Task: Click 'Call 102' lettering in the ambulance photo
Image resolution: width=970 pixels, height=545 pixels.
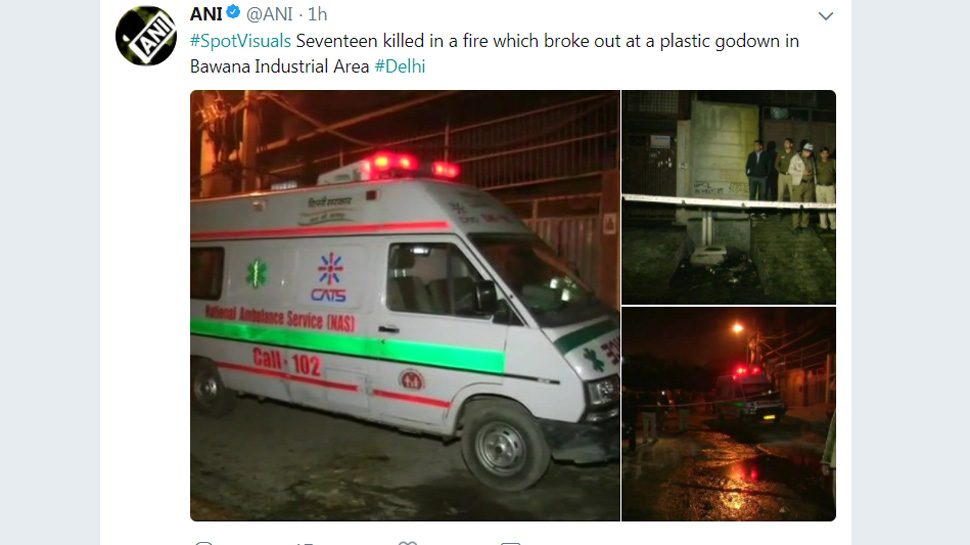Action: pyautogui.click(x=286, y=361)
